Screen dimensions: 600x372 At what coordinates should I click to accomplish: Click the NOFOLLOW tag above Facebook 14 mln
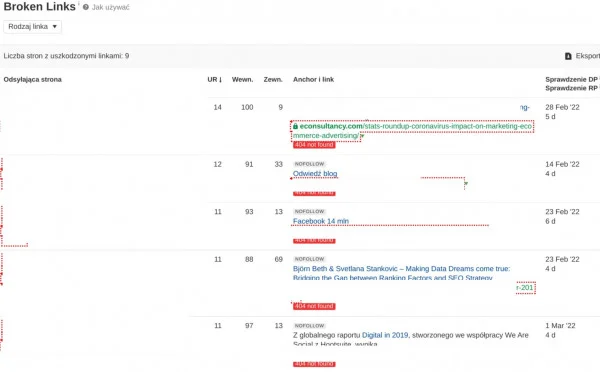click(x=309, y=211)
